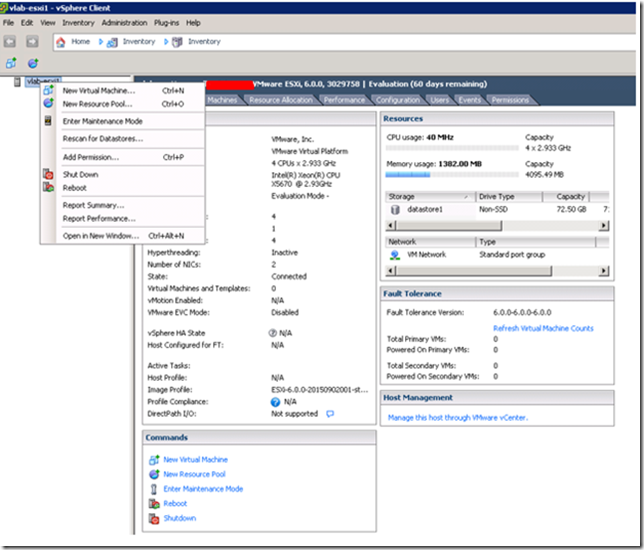Image resolution: width=644 pixels, height=550 pixels.
Task: Open the DirectPath I/O info bubble icon
Action: [330, 414]
